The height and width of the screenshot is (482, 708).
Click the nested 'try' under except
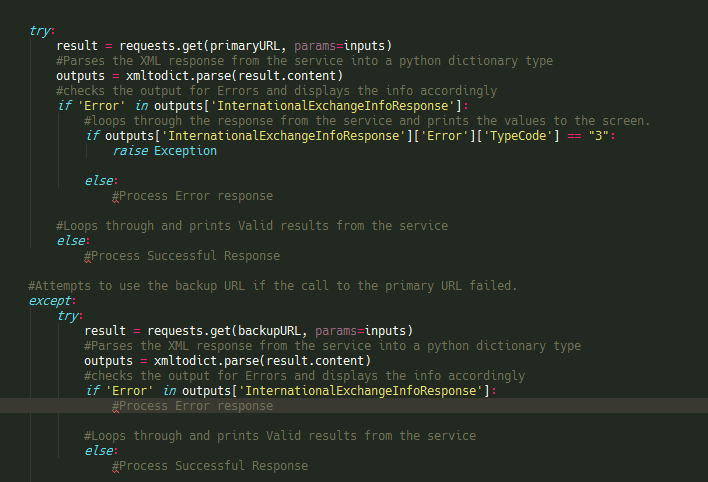pos(67,316)
